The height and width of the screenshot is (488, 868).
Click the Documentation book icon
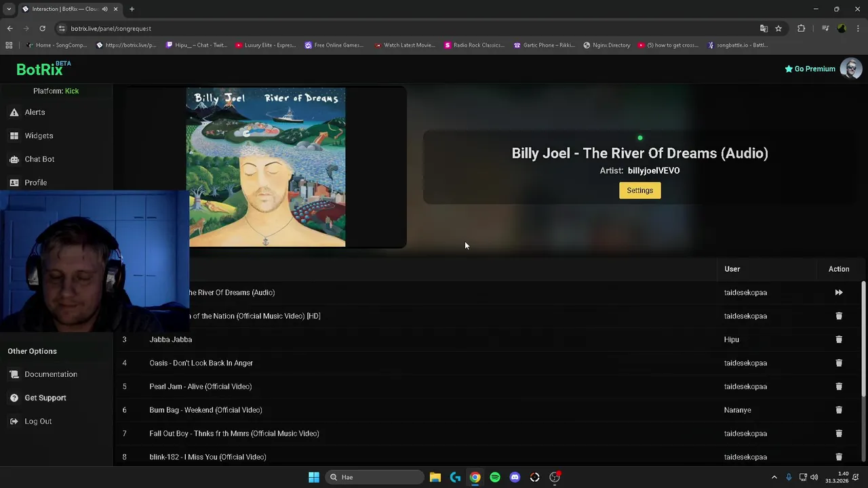coord(14,374)
